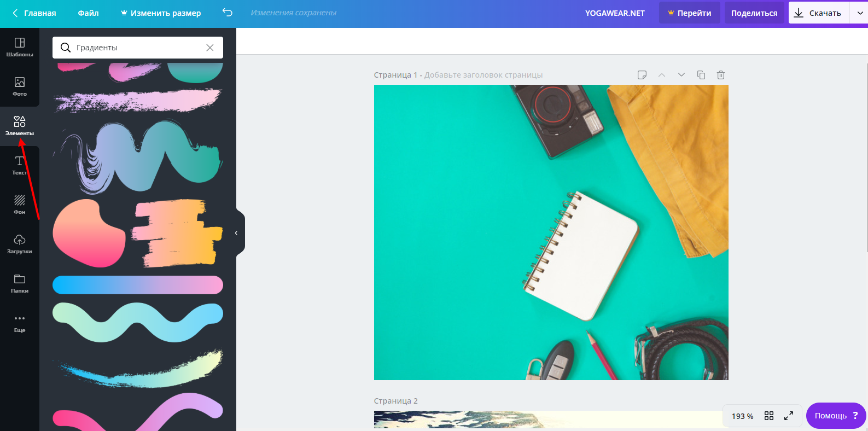Click Изменить размер button

tap(161, 13)
